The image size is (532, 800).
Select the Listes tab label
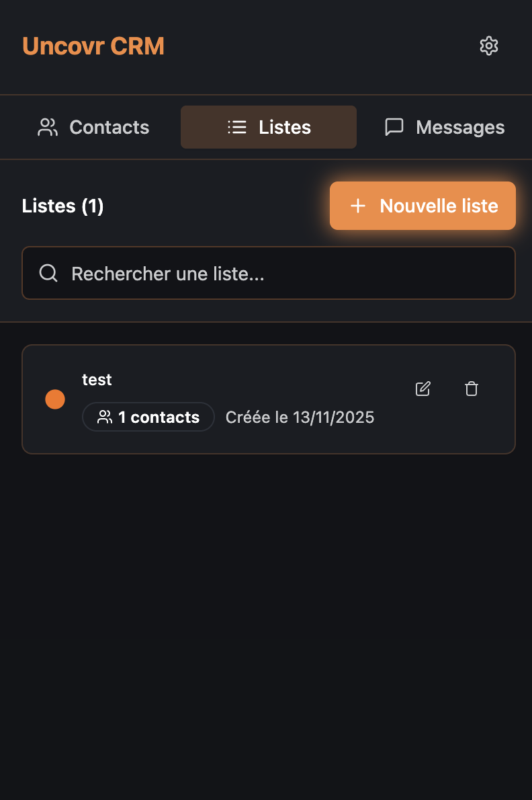tap(285, 127)
